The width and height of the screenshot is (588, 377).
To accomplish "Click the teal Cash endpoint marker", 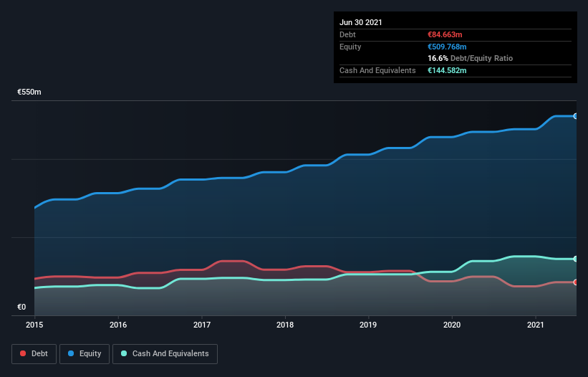I will [x=576, y=259].
